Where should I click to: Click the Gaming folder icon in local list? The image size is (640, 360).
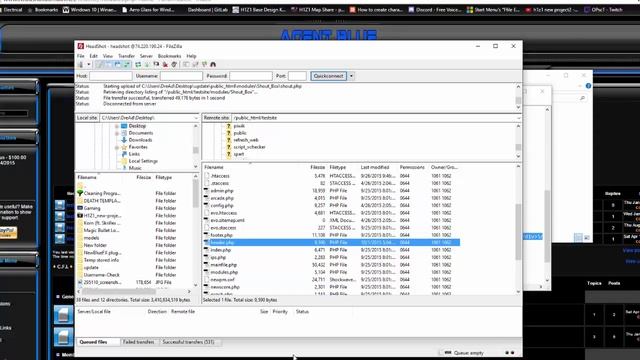point(80,208)
